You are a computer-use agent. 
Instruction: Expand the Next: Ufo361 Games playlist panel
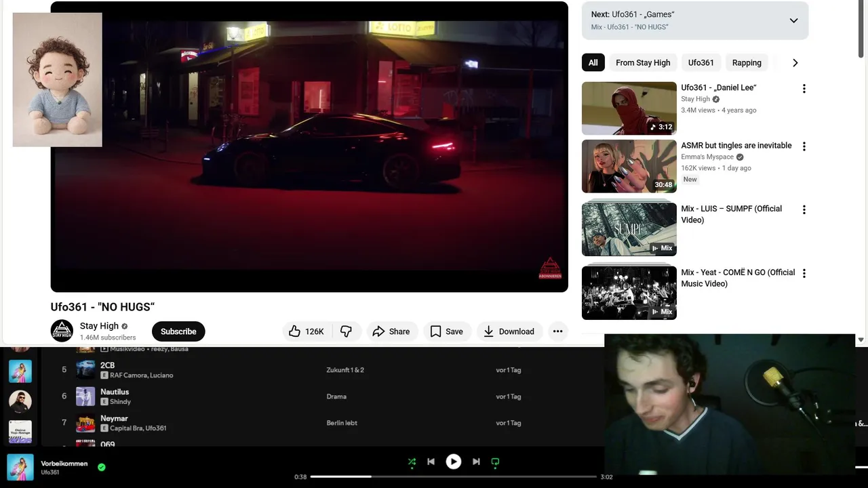pyautogui.click(x=793, y=20)
